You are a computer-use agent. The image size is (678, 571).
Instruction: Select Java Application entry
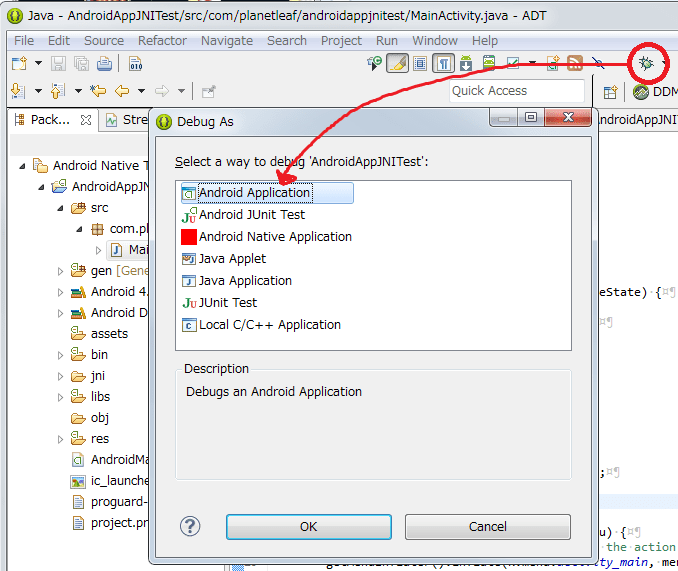[x=237, y=281]
